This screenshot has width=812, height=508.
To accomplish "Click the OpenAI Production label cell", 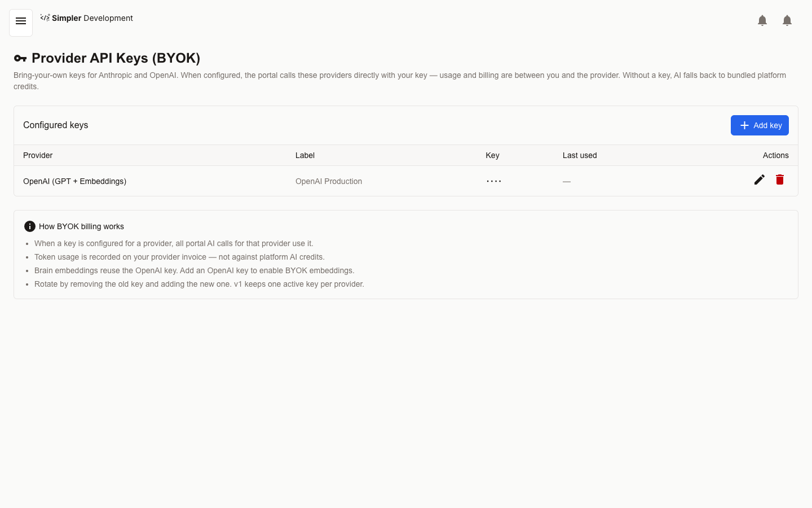I will click(329, 181).
